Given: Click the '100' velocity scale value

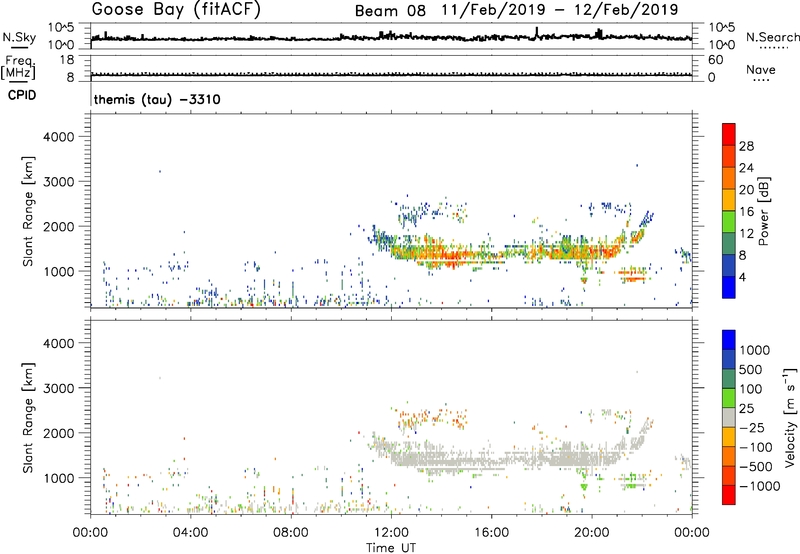Looking at the screenshot, I should point(751,389).
